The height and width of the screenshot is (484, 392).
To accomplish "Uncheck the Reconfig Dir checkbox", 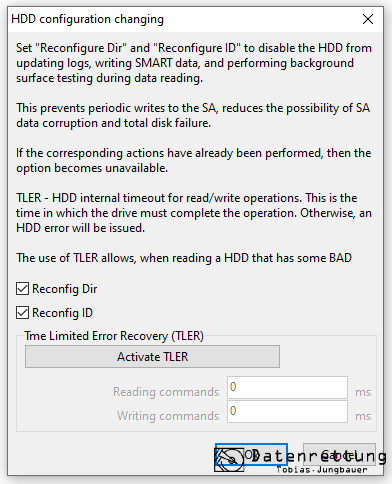I will click(x=22, y=289).
